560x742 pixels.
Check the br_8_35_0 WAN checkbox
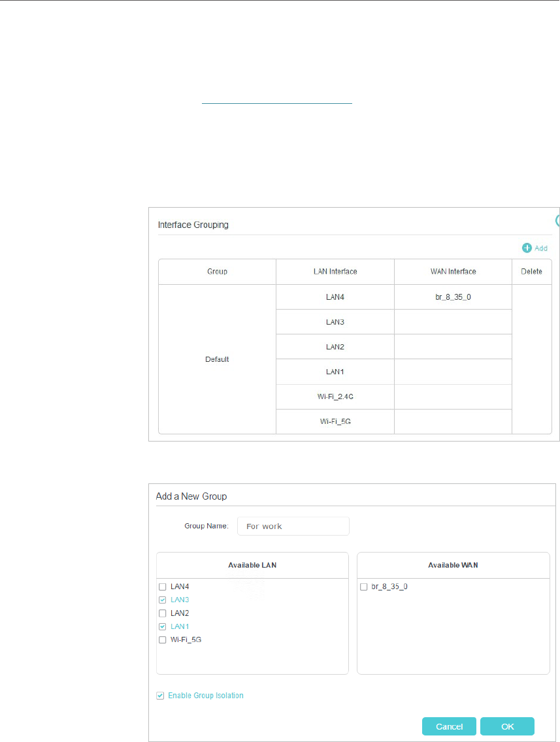tap(363, 587)
